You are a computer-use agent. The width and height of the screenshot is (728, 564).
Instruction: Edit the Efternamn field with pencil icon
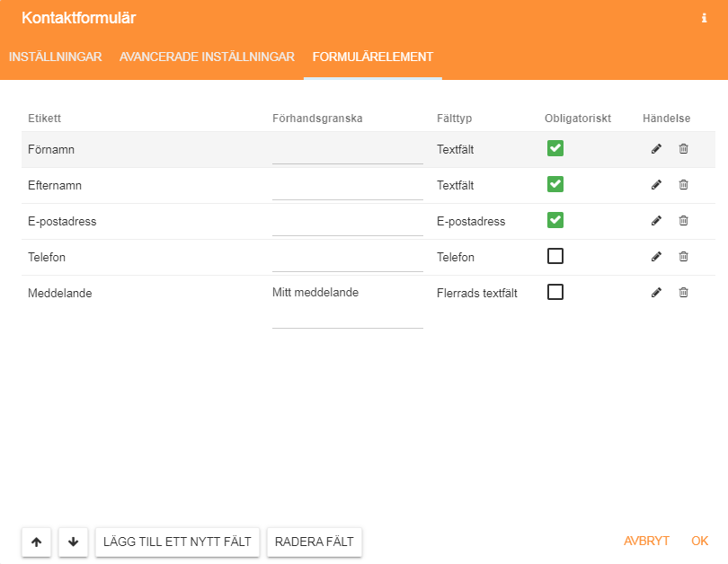coord(656,185)
